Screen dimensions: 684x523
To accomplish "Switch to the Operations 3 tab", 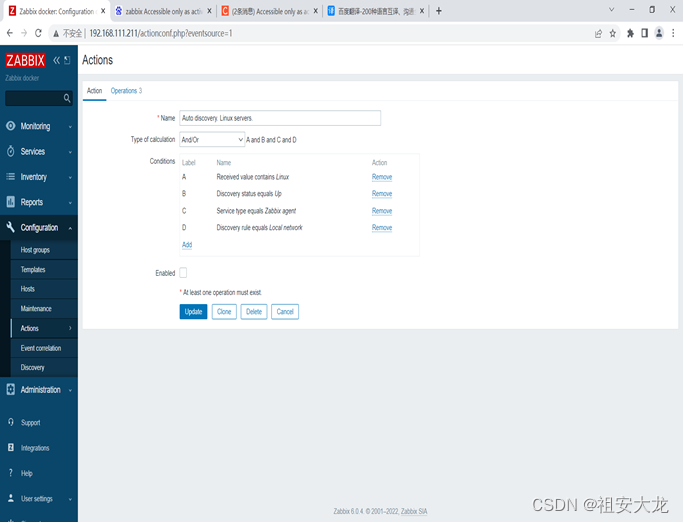I will [126, 91].
